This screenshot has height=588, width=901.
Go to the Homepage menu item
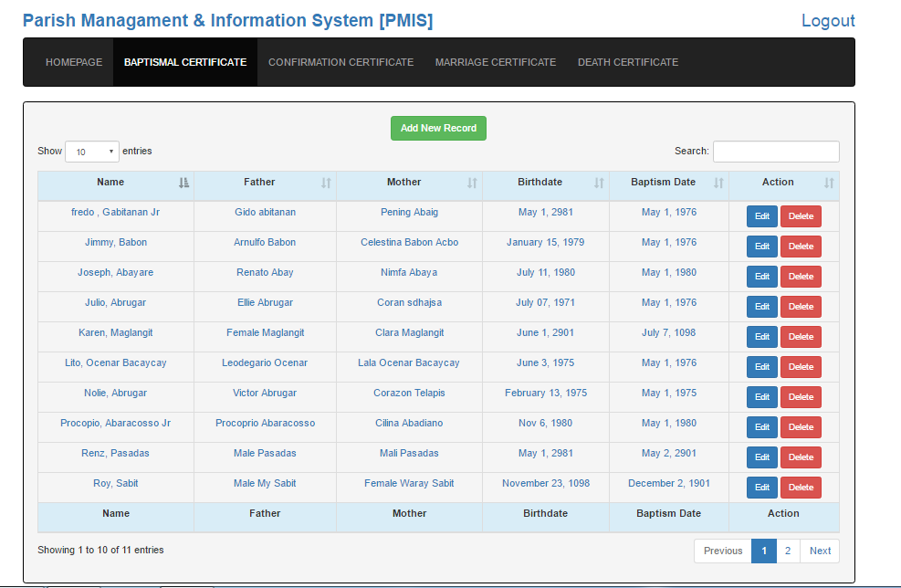[74, 62]
